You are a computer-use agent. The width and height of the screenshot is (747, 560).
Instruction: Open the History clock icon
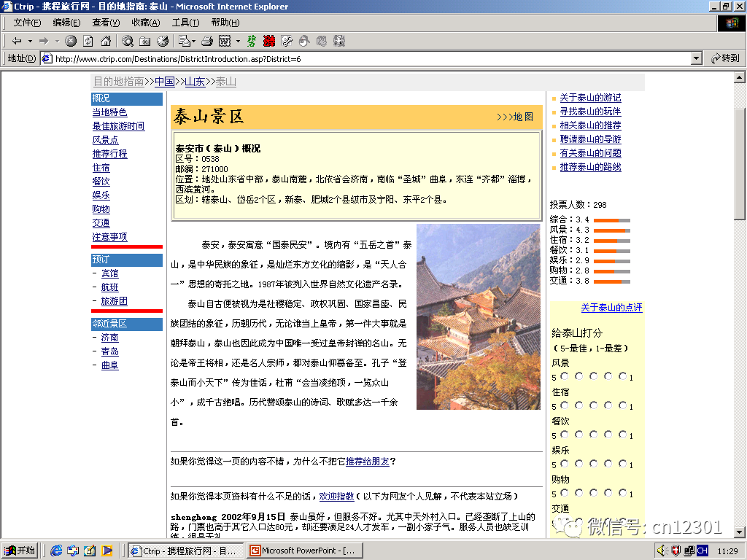(163, 41)
